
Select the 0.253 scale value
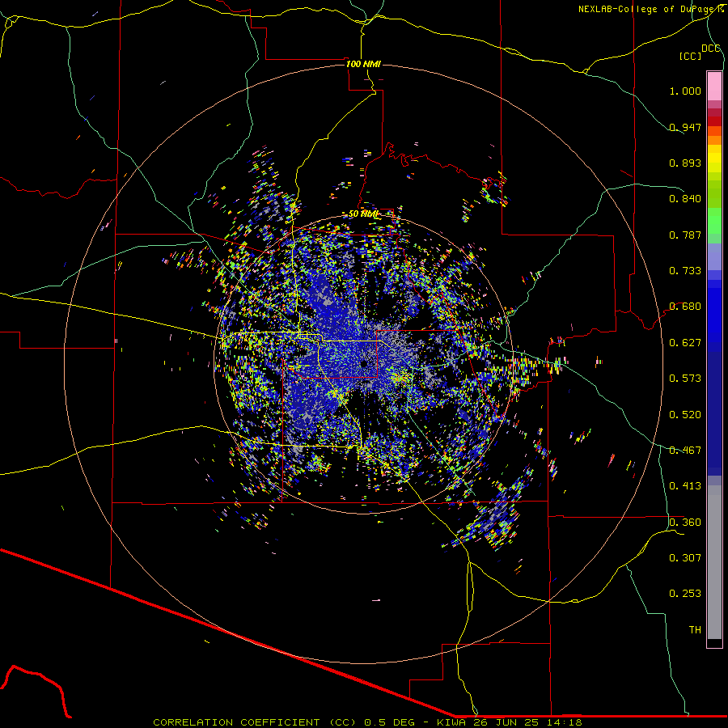tap(685, 594)
